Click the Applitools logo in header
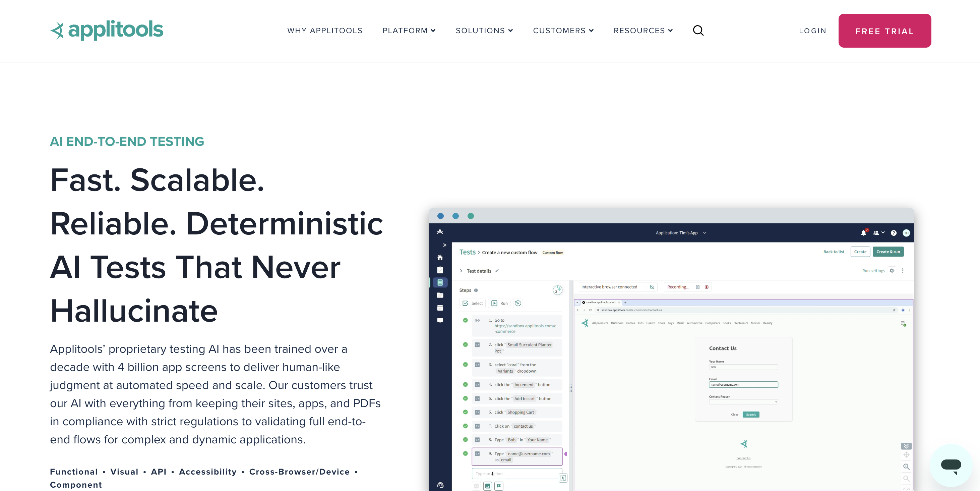Image resolution: width=980 pixels, height=491 pixels. 107,30
